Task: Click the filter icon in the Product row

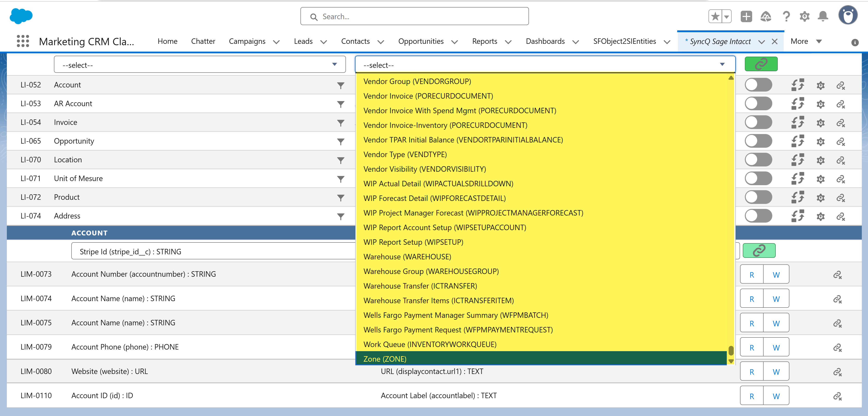Action: click(341, 198)
